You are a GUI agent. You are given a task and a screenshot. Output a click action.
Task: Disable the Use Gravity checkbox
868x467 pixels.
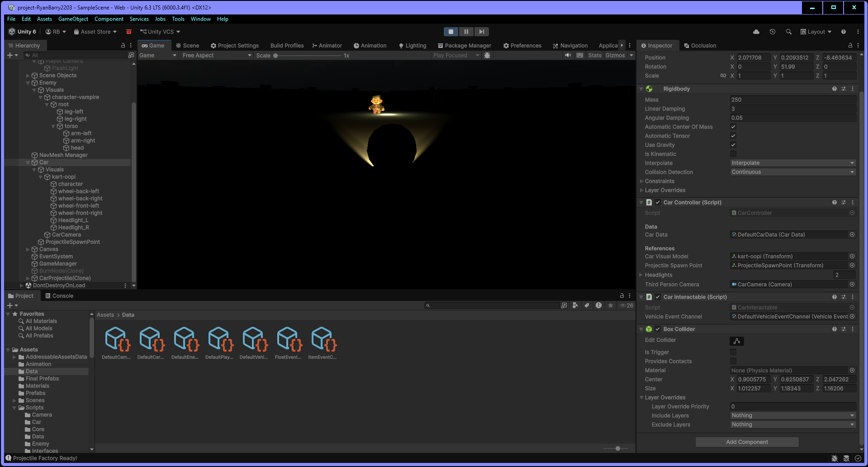click(x=733, y=145)
